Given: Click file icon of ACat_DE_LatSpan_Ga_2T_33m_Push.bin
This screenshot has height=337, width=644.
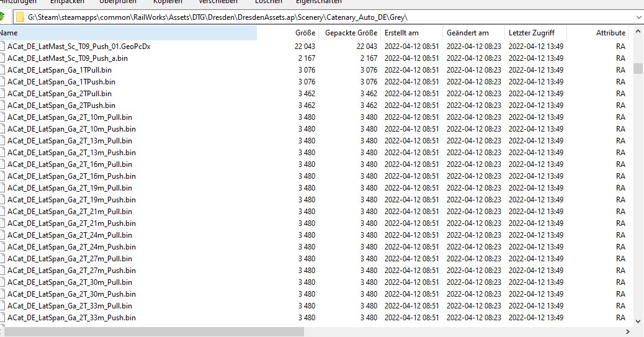Looking at the screenshot, I should click(2, 318).
